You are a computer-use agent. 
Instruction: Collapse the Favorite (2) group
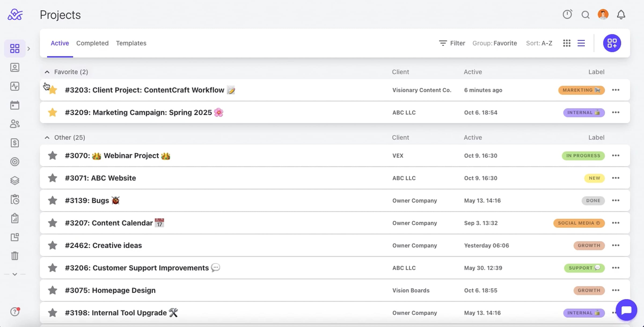tap(47, 72)
